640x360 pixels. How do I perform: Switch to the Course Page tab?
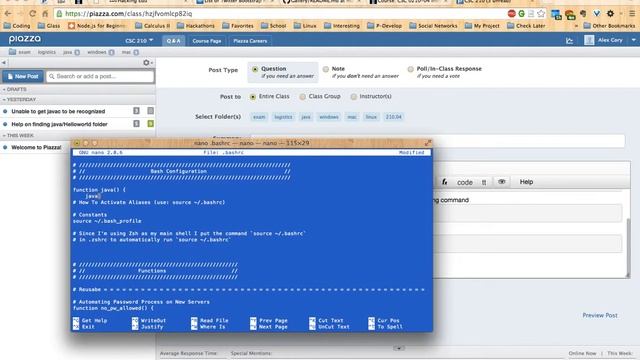click(x=207, y=41)
